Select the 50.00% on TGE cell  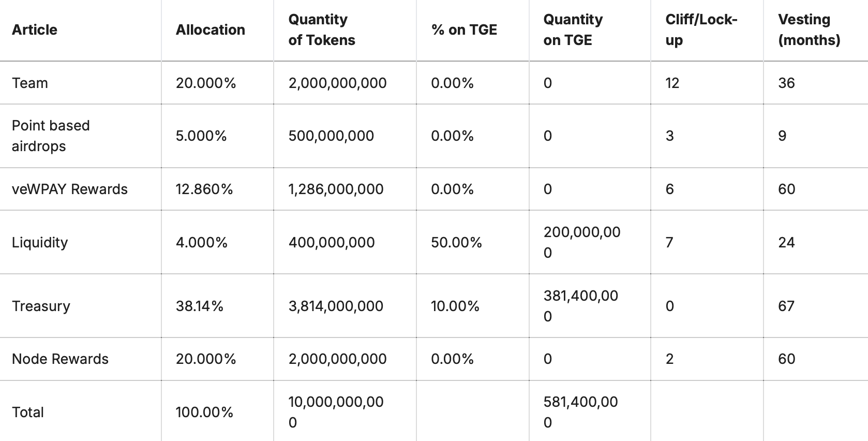click(456, 242)
